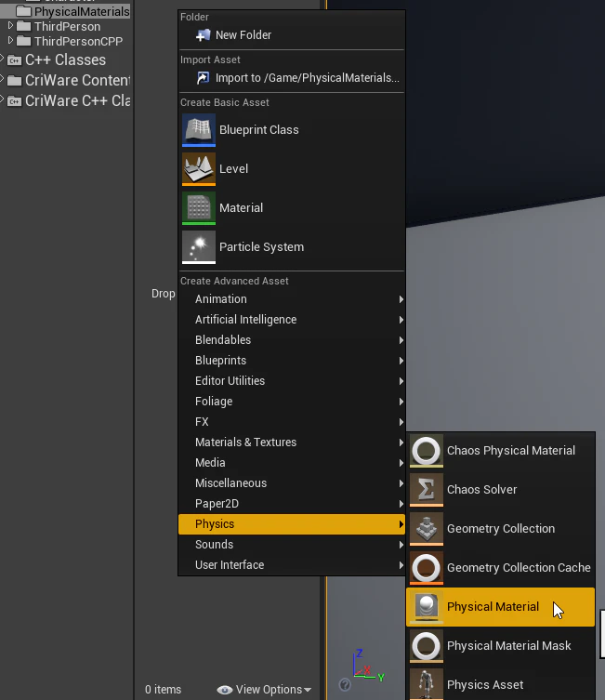Click the Physical Material Mask ring icon

[x=427, y=646]
